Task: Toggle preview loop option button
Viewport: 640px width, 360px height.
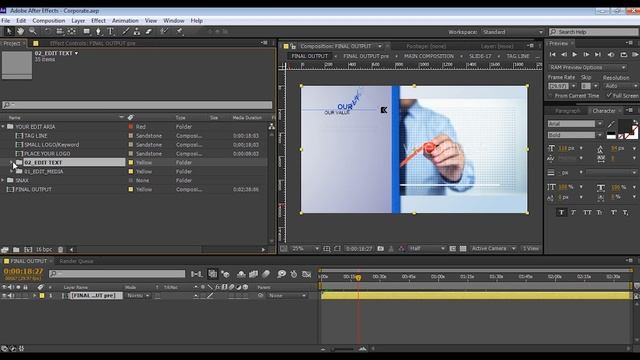Action: (x=623, y=54)
